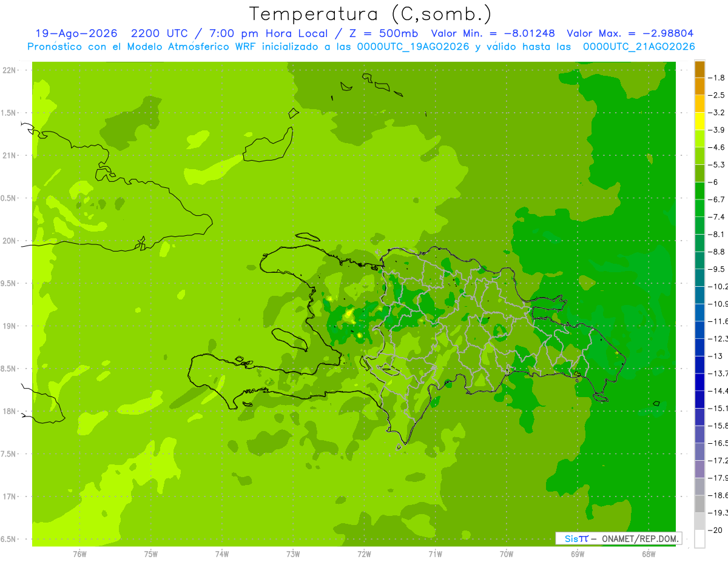Image resolution: width=728 pixels, height=562 pixels.
Task: Click the yellow color bar segment below -3.2
Action: (x=699, y=121)
